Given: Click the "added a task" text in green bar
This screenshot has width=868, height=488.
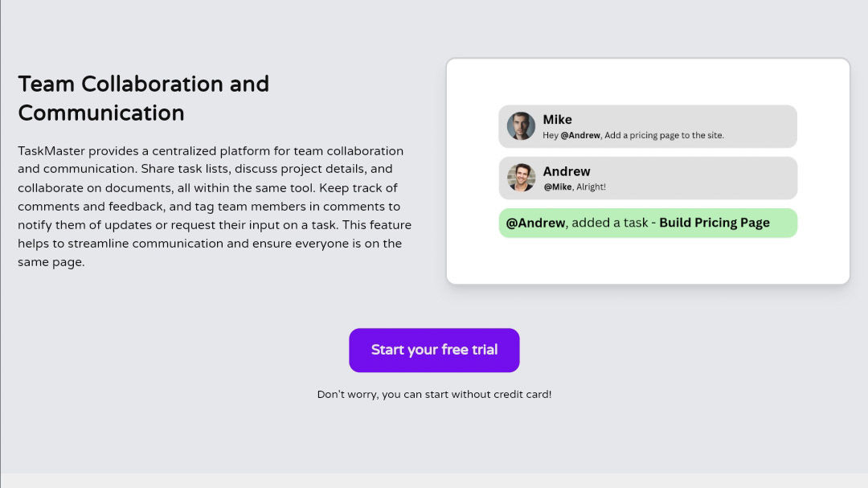Looking at the screenshot, I should pos(610,223).
